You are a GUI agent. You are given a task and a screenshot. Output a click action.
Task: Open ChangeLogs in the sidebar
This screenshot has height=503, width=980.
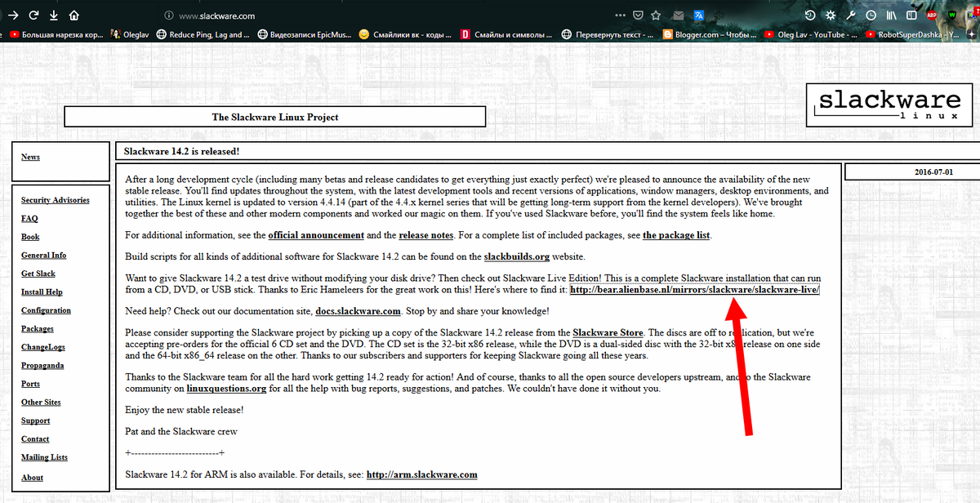(x=43, y=347)
